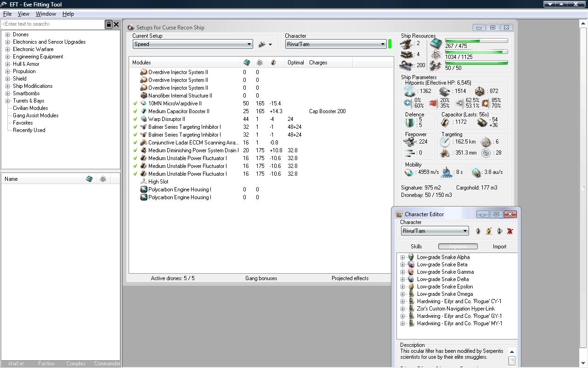Image resolution: width=588 pixels, height=368 pixels.
Task: Select the Implants button in Character Editor
Action: (x=458, y=247)
